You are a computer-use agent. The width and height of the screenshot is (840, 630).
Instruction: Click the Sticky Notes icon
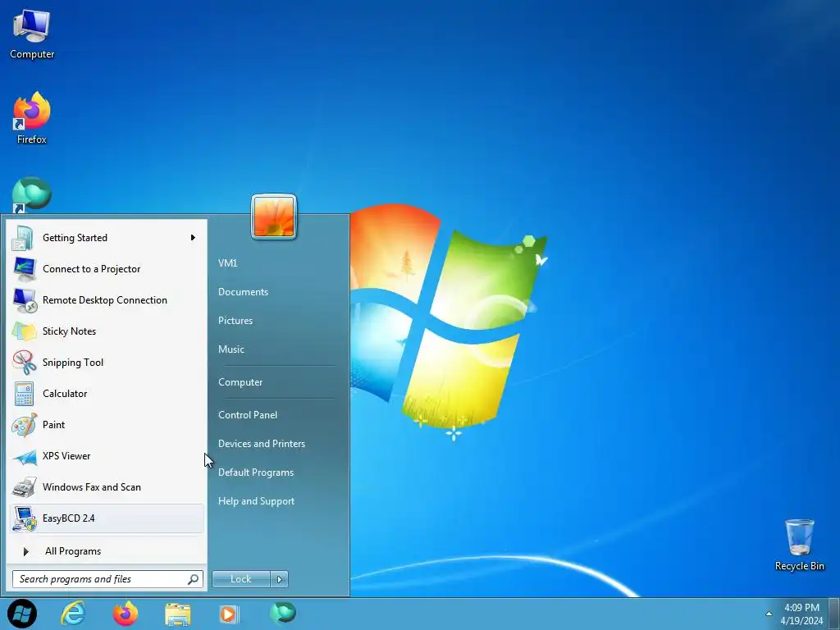click(24, 331)
